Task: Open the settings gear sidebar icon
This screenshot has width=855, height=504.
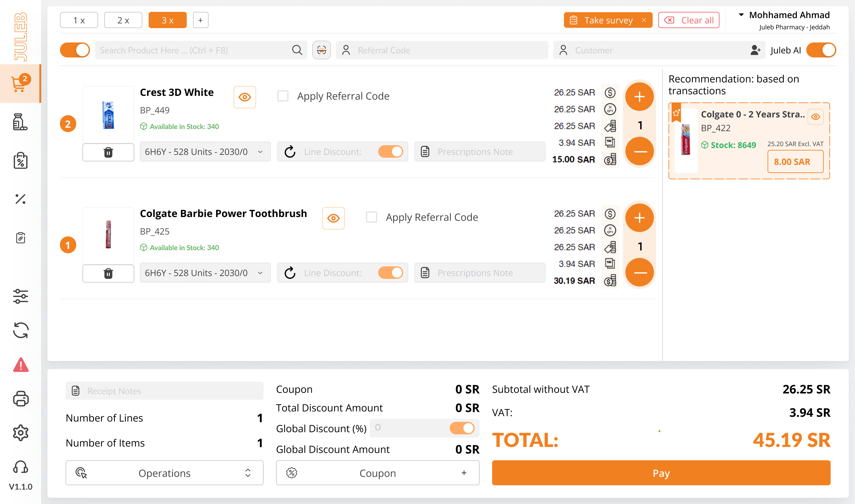Action: [x=20, y=433]
